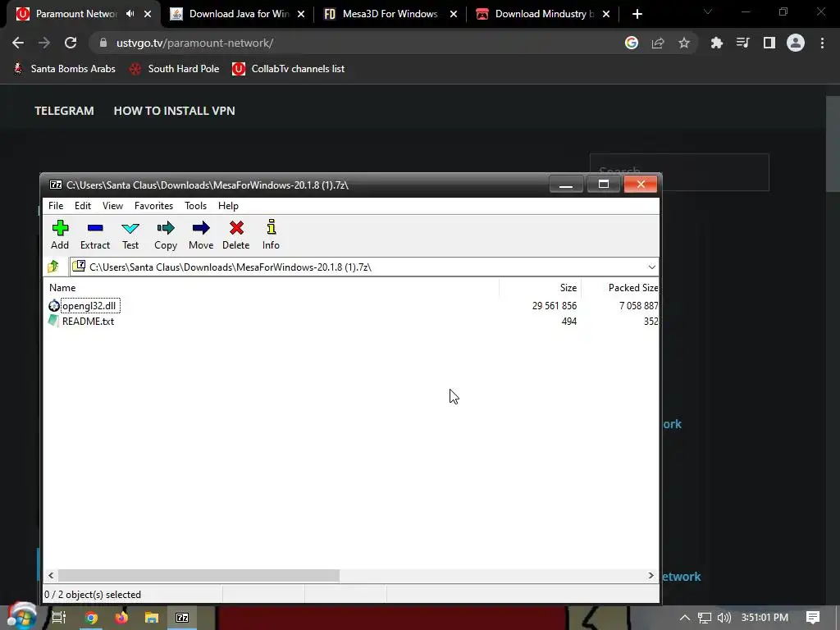The height and width of the screenshot is (630, 840).
Task: Open Chrome from the taskbar
Action: pos(92,618)
